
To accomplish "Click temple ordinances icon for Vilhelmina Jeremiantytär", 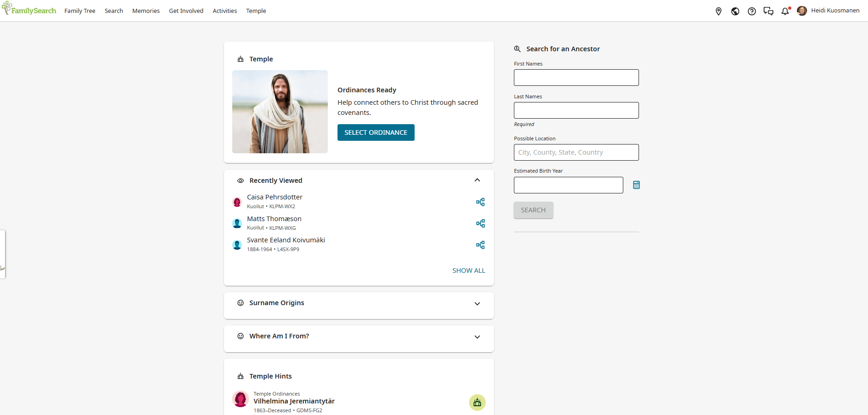I will [x=477, y=403].
